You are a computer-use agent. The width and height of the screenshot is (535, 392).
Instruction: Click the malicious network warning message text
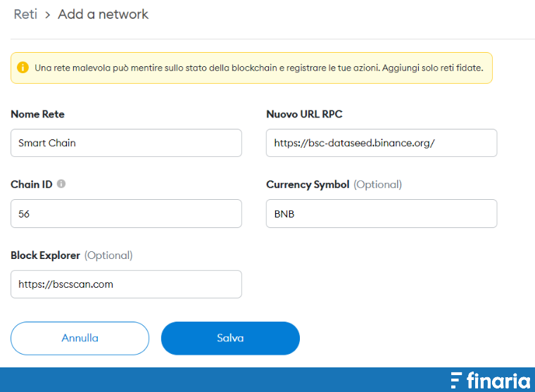(x=259, y=68)
